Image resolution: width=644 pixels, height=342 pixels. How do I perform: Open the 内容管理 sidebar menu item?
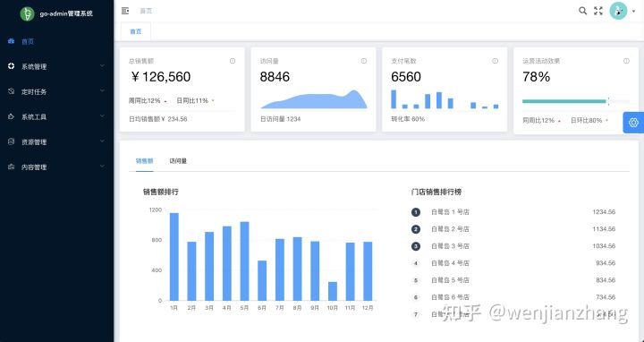56,167
